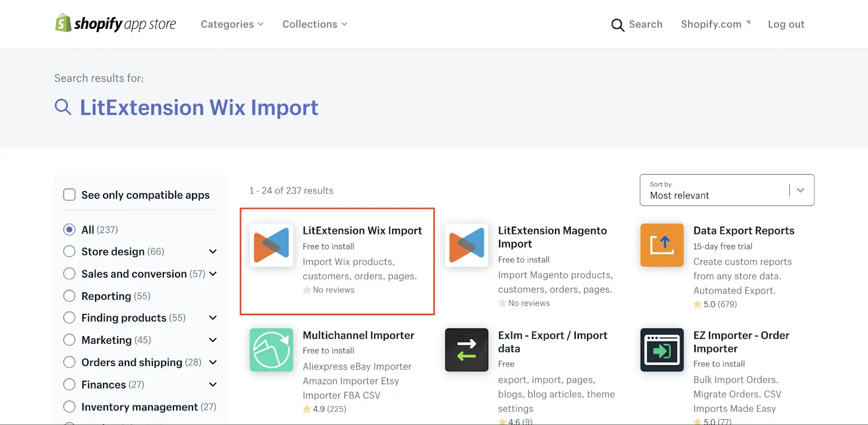Open the LitExtension Magento Import app icon
This screenshot has height=425, width=868.
(467, 245)
